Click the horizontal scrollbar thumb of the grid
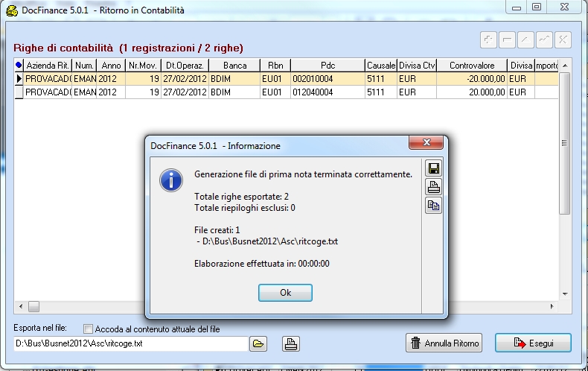The image size is (588, 371). click(33, 306)
